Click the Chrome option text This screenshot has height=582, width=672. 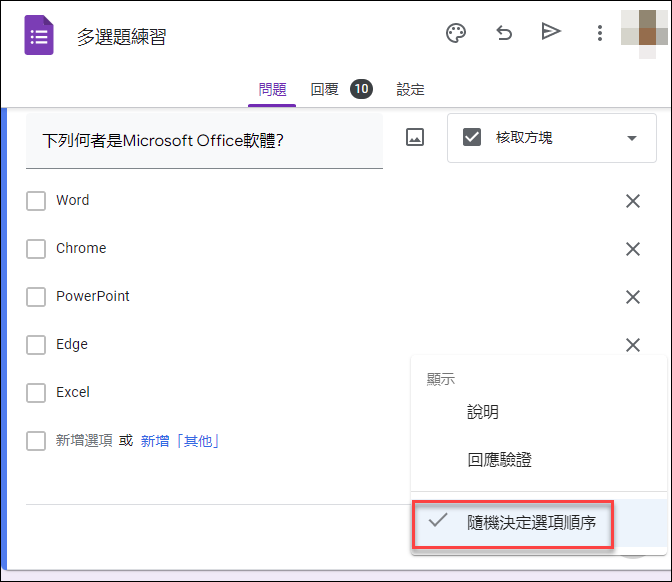[x=81, y=248]
